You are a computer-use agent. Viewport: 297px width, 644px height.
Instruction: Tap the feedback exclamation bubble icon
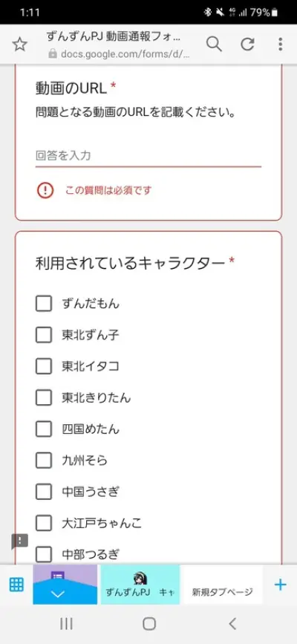pyautogui.click(x=19, y=541)
